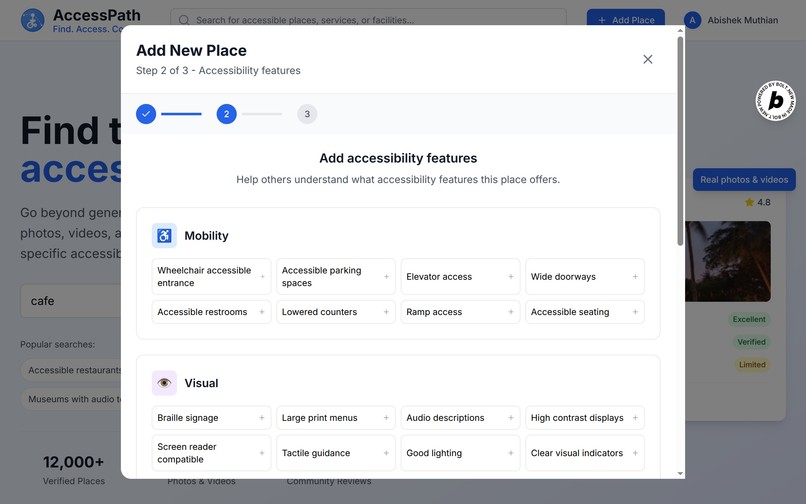This screenshot has height=504, width=806.
Task: Close the Add New Place dialog
Action: point(648,59)
